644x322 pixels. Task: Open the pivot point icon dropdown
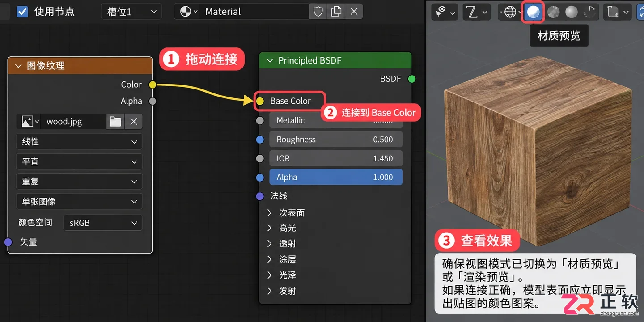click(x=445, y=12)
